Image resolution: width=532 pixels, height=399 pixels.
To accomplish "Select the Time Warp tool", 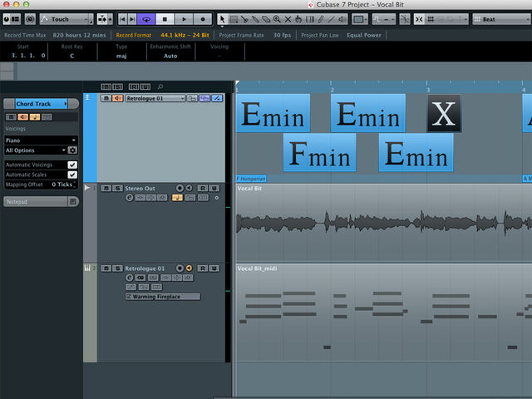I will point(309,19).
